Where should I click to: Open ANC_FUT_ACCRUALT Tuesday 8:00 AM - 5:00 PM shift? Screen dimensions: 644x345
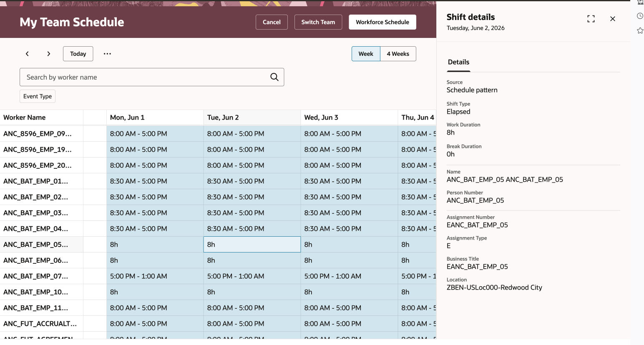coord(252,324)
